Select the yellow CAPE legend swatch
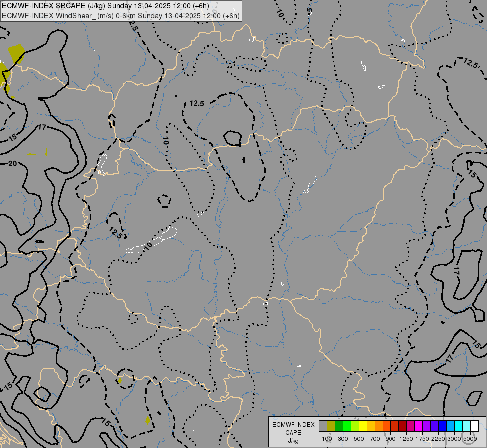This screenshot has height=448, width=487. click(363, 426)
